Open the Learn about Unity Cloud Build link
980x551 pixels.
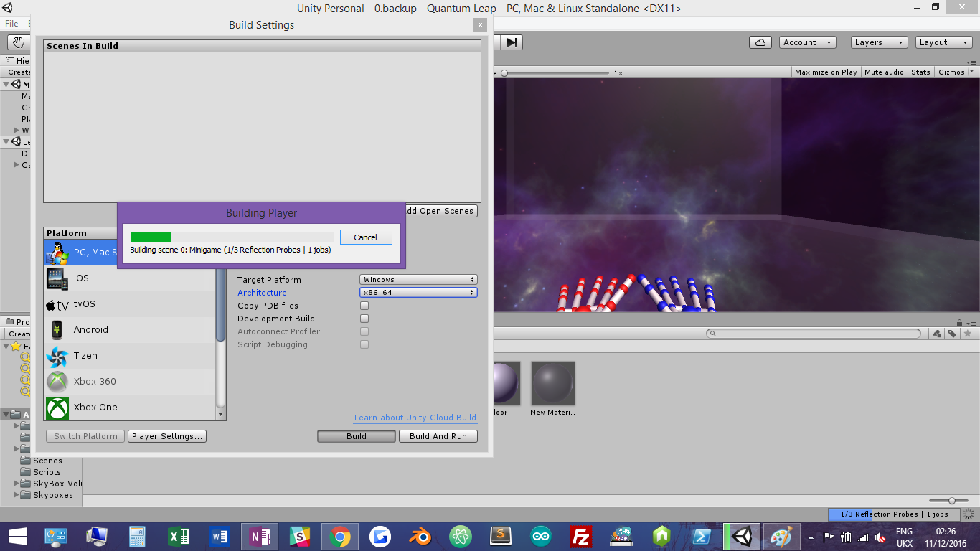pyautogui.click(x=415, y=418)
